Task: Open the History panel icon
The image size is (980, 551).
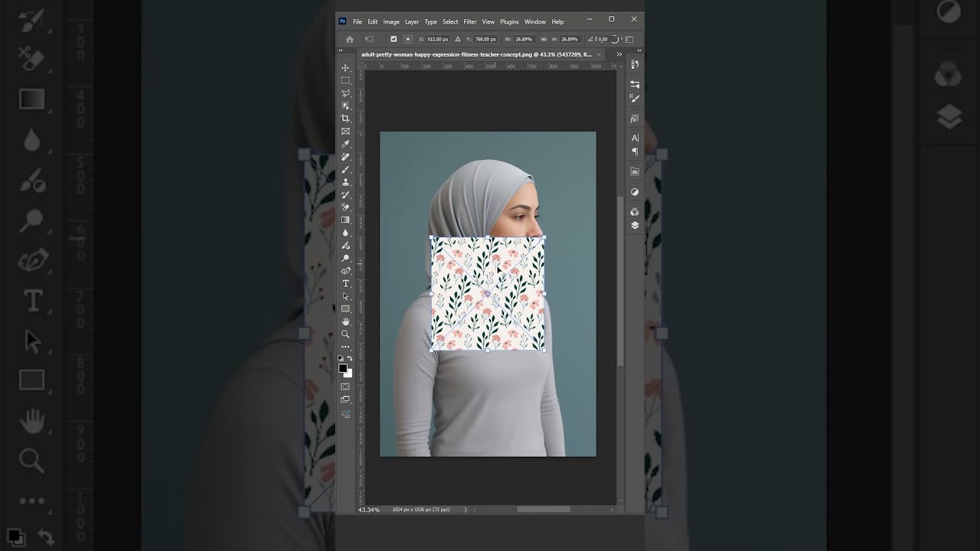Action: pos(635,65)
